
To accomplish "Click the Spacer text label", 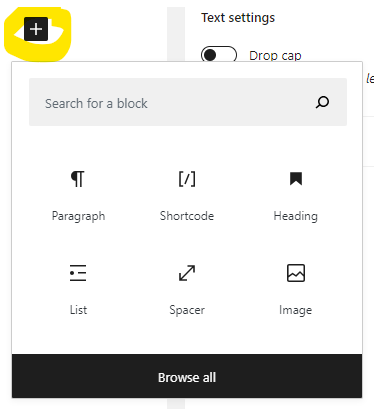I will (x=187, y=310).
